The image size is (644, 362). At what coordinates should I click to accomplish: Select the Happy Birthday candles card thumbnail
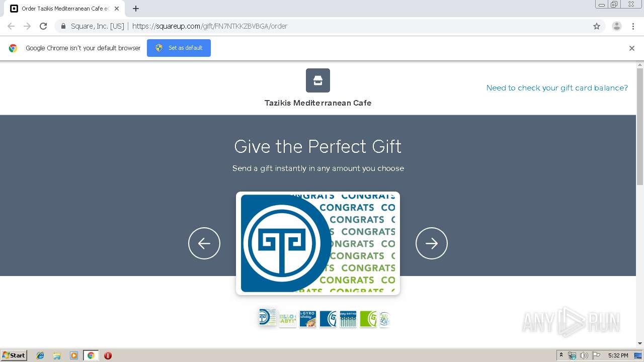pyautogui.click(x=348, y=319)
